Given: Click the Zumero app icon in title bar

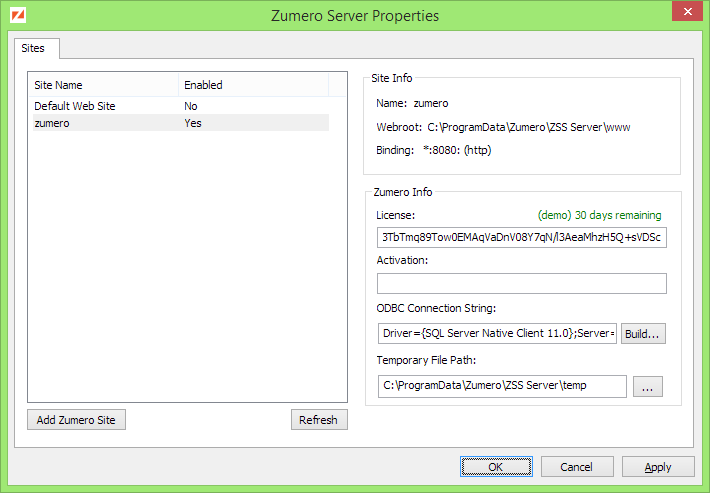Looking at the screenshot, I should point(17,15).
